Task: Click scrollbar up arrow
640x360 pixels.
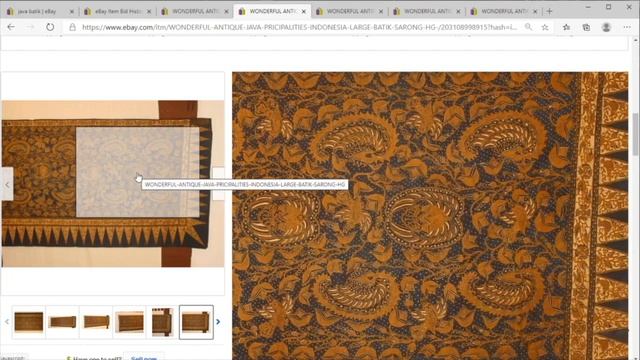Action: click(636, 40)
